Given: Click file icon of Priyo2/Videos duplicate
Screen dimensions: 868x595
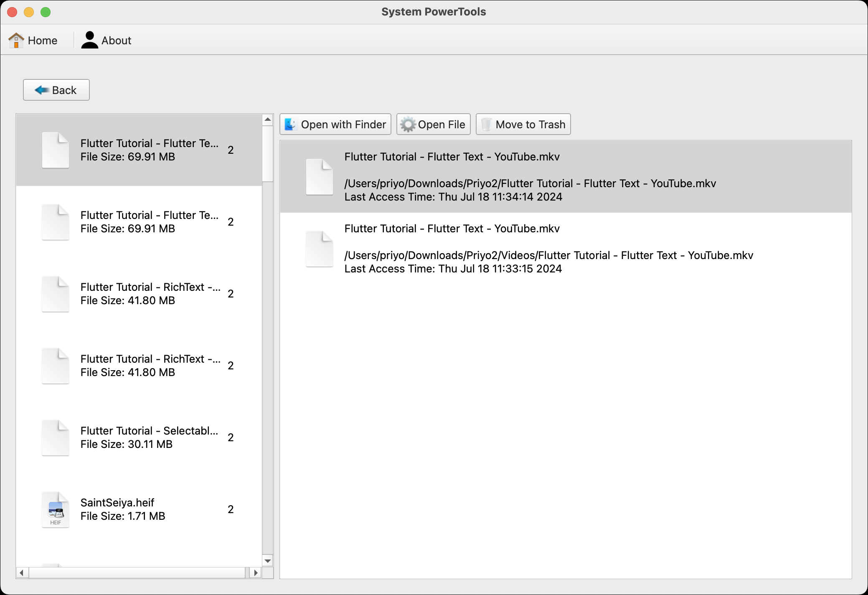Looking at the screenshot, I should 320,249.
